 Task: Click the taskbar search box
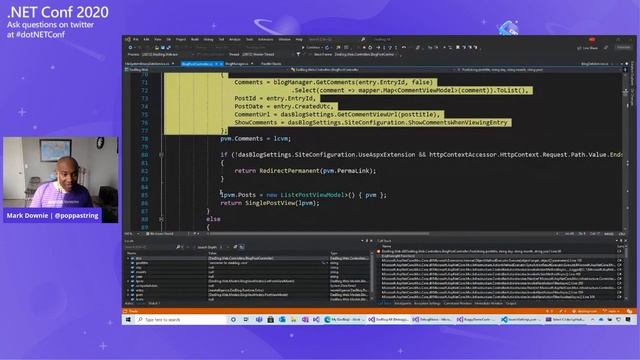click(180, 320)
